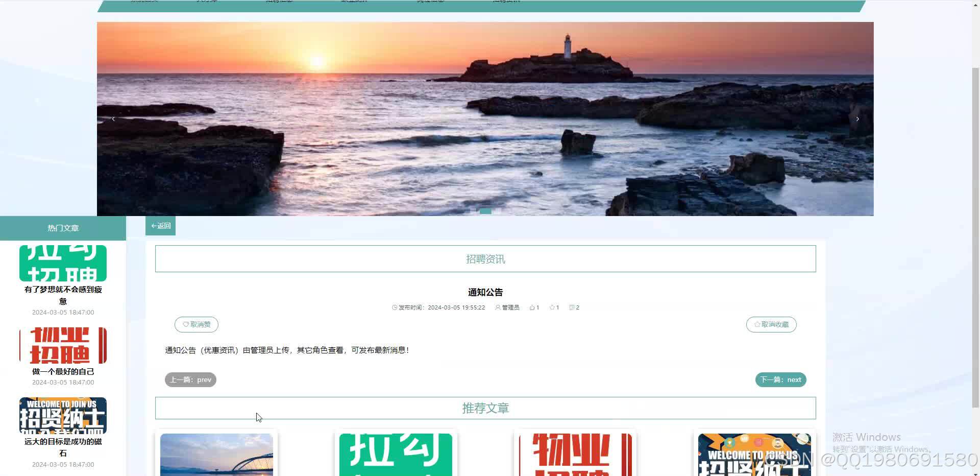Switch to the 招聘资讯 tab
Image resolution: width=980 pixels, height=476 pixels.
[485, 258]
